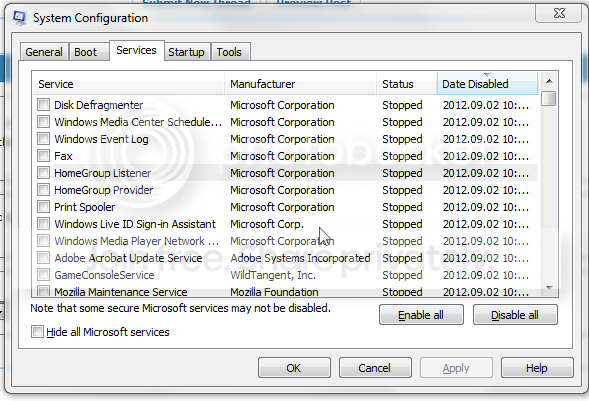Go to the Startup tab
This screenshot has height=401, width=589.
pyautogui.click(x=186, y=52)
